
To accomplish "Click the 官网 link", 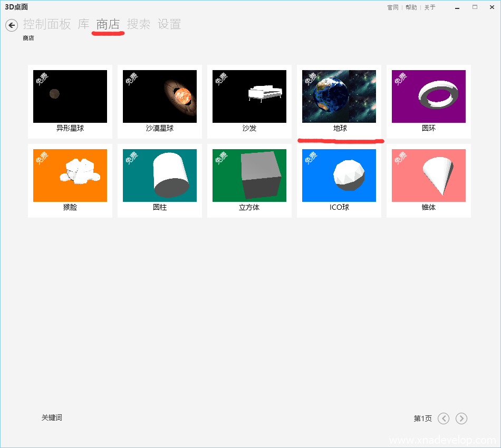I will [393, 7].
